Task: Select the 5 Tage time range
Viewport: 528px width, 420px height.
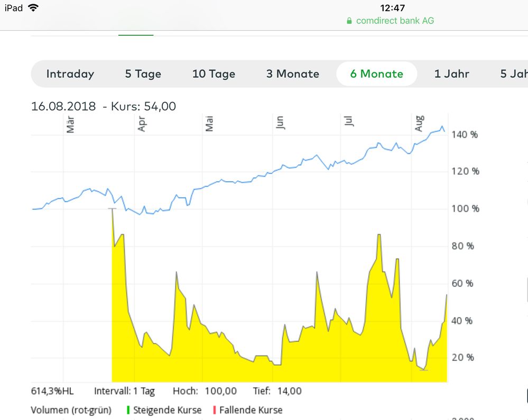Action: [143, 74]
